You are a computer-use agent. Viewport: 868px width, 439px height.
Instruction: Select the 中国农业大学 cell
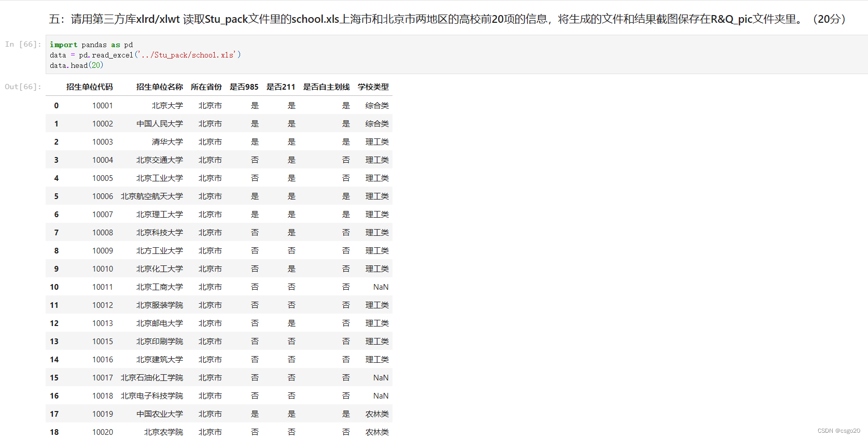click(x=159, y=414)
